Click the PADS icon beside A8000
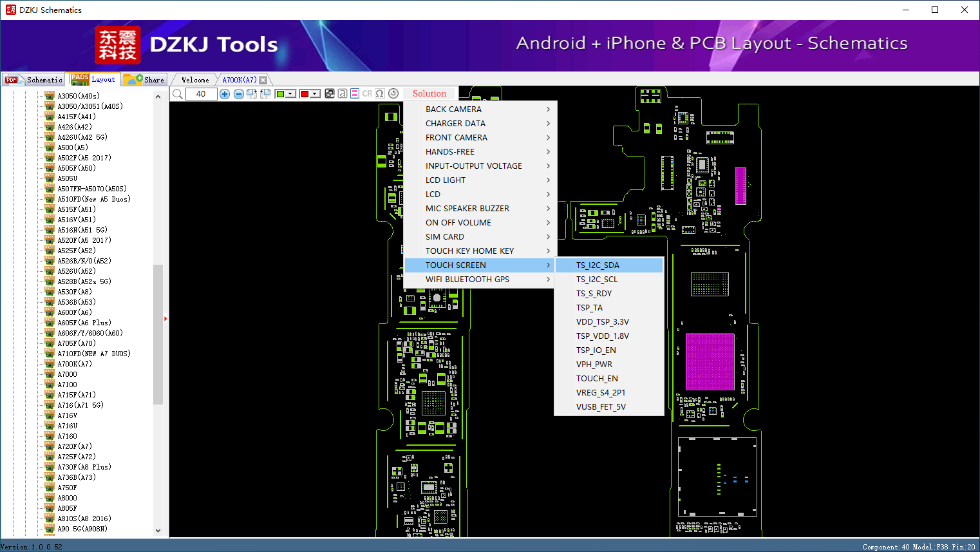 (50, 498)
